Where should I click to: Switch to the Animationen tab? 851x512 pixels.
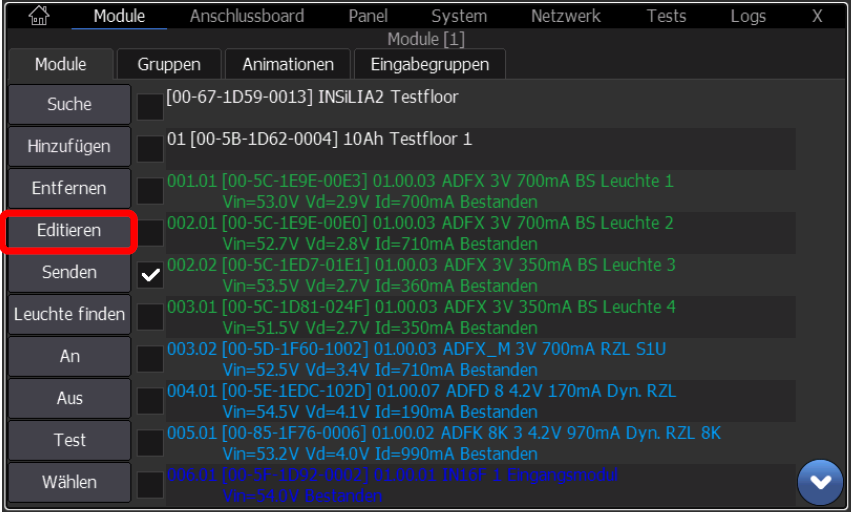click(x=288, y=64)
